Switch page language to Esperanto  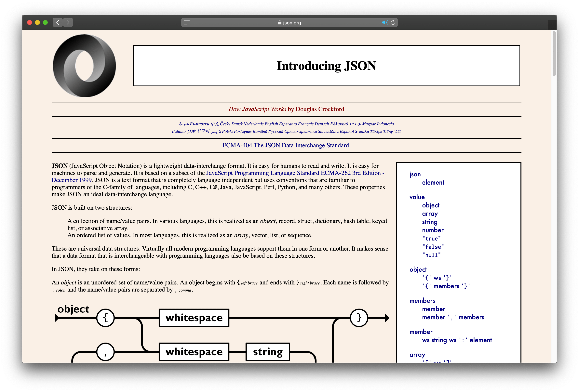(288, 124)
